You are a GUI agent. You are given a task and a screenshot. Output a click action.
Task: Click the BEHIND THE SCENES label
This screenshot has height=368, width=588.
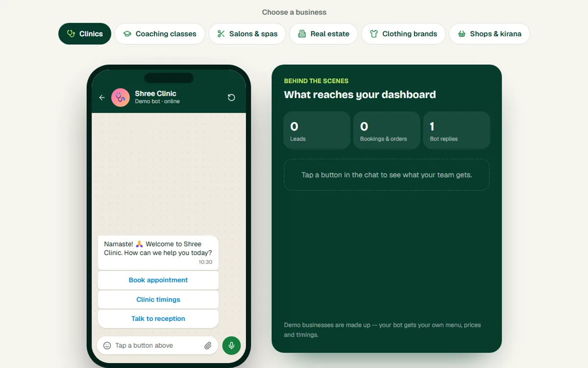tap(316, 81)
